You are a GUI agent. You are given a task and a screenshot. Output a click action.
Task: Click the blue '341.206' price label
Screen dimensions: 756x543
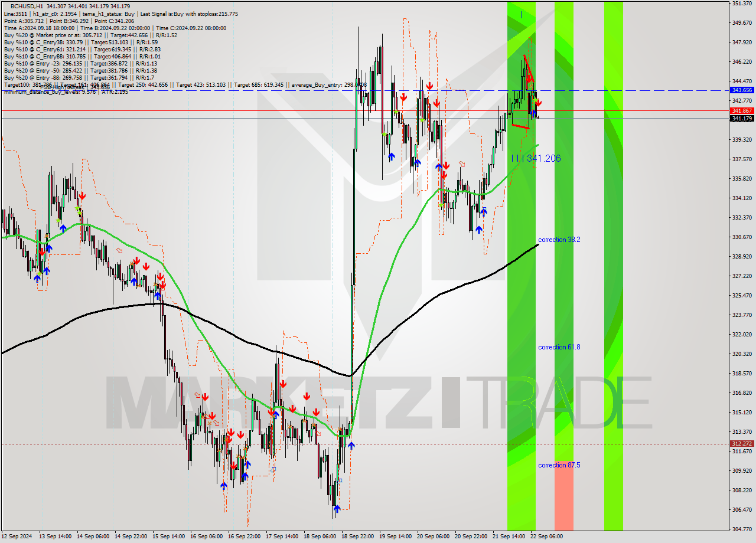(x=543, y=158)
